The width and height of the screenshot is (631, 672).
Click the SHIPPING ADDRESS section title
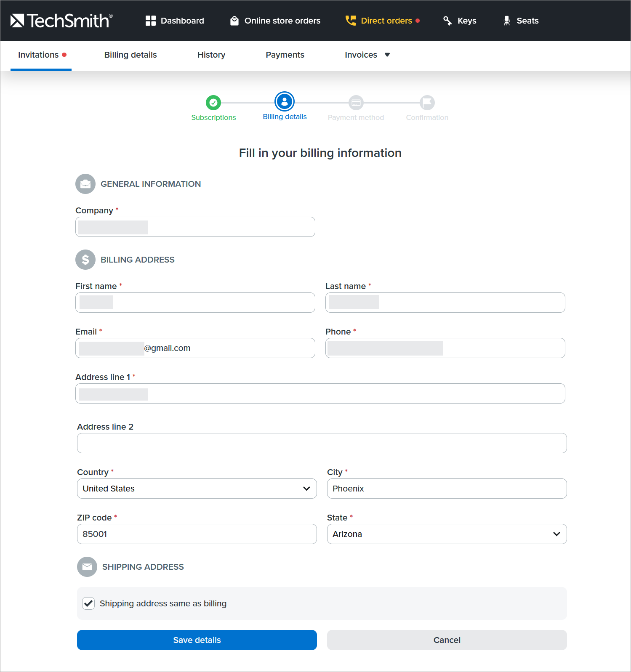pos(143,567)
